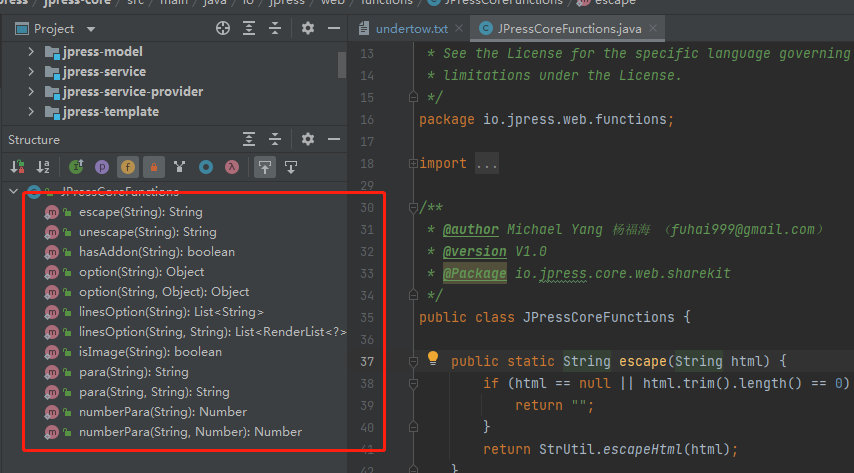Expand the jpress-service module
Viewport: 854px width, 473px height.
pyautogui.click(x=31, y=71)
